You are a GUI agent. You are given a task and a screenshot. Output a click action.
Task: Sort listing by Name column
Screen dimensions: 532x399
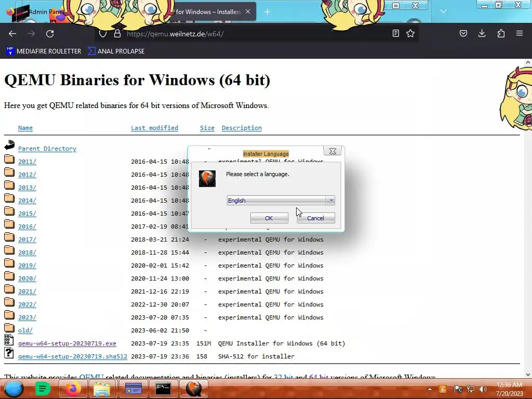[25, 128]
